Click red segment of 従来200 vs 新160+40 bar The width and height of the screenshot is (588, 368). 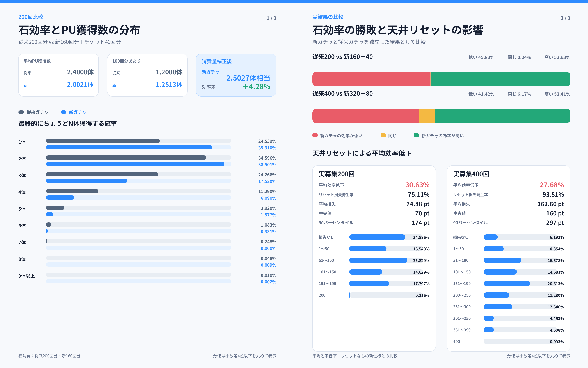(371, 79)
